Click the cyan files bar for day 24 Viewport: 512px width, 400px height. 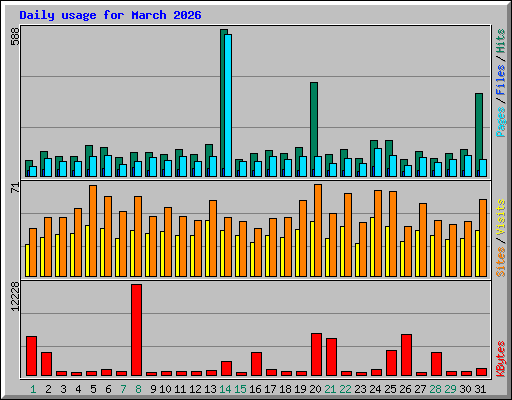(378, 163)
